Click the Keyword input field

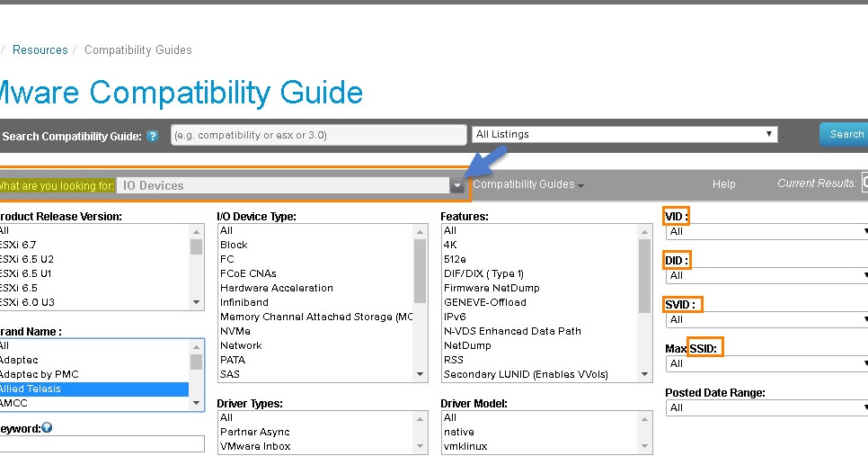(102, 443)
